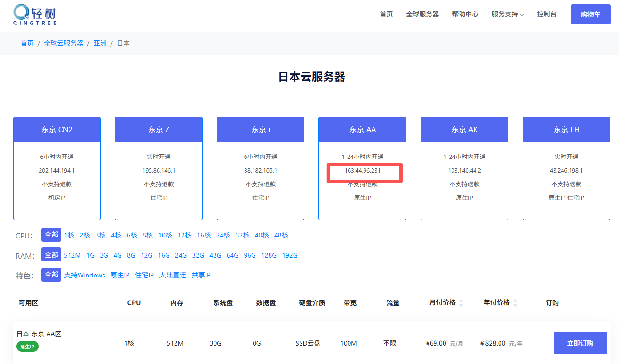Screen dimensions: 619x364
Task: Filter RAM by 16G
Action: [x=164, y=255]
